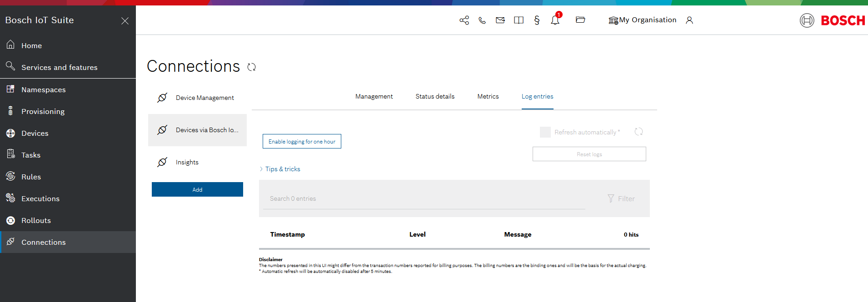868x302 pixels.
Task: Switch to the Management tab
Action: tap(374, 96)
